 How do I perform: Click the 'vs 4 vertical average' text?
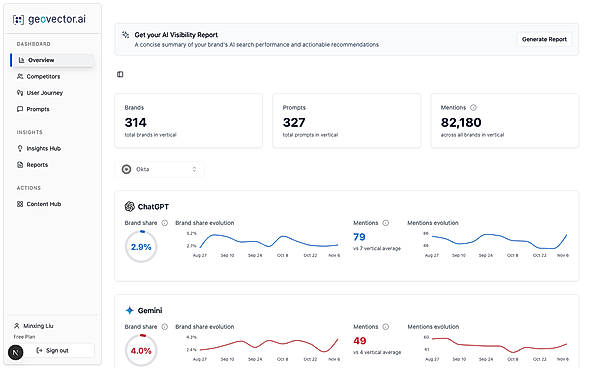377,352
